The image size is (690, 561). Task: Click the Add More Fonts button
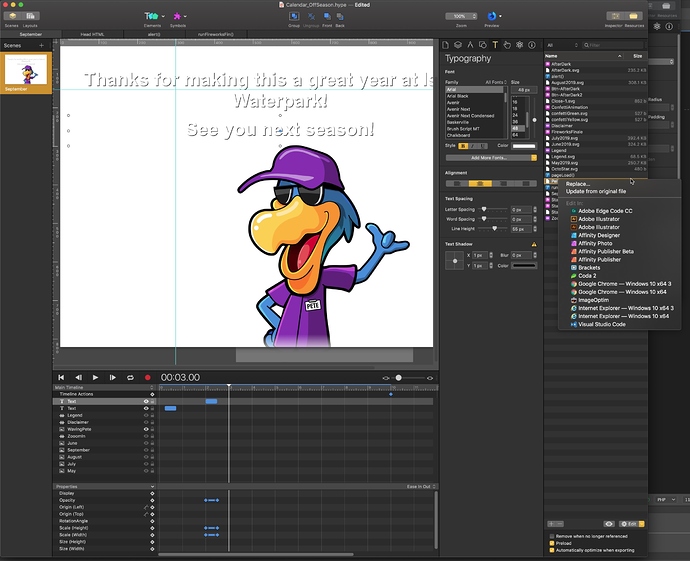coord(491,158)
